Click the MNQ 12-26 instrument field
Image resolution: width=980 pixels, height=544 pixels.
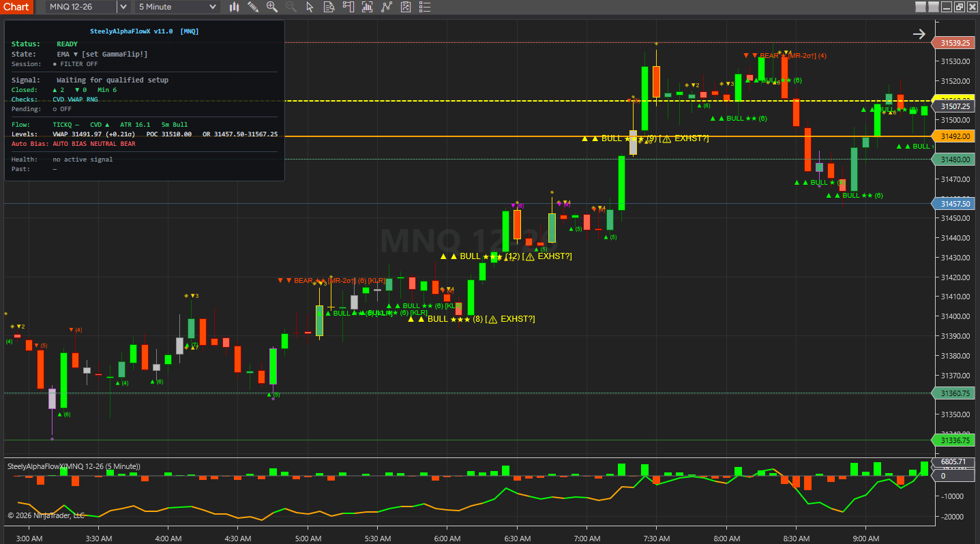[81, 7]
